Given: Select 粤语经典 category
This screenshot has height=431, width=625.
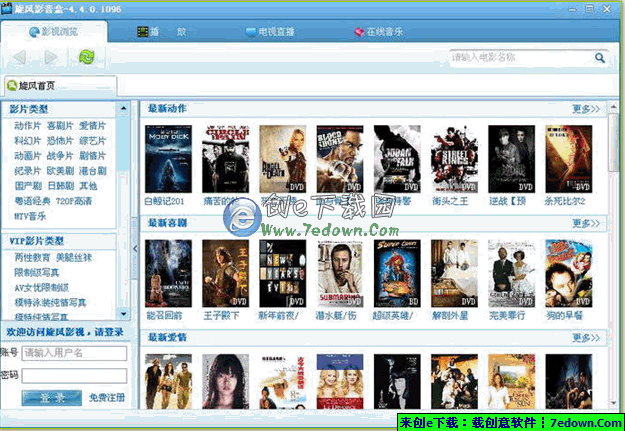Looking at the screenshot, I should coord(32,201).
